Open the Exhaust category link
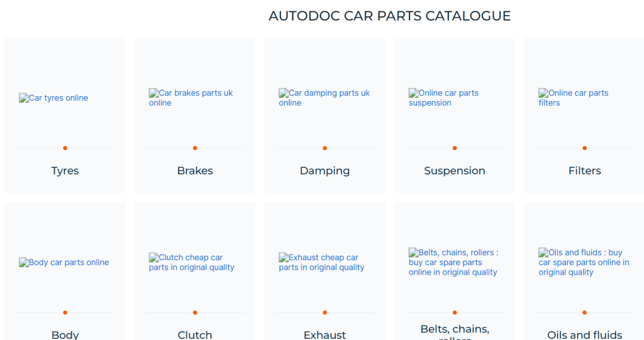This screenshot has height=340, width=644. coord(325,334)
